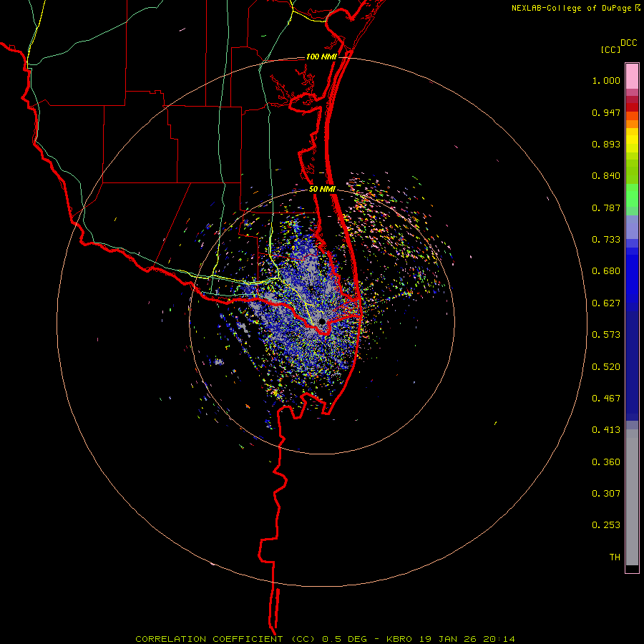Click the black radar site dot
644x644 pixels.
point(323,321)
